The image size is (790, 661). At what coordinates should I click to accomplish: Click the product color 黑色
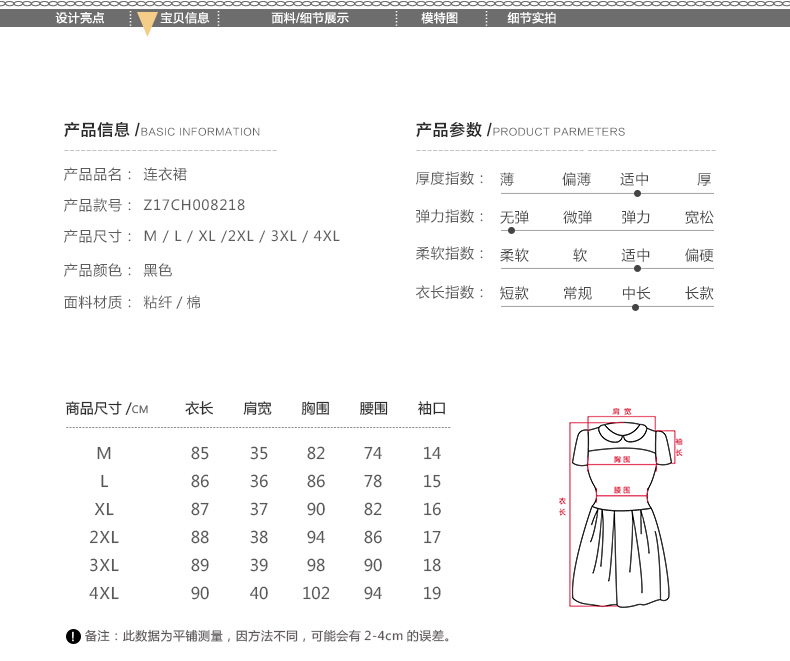click(158, 270)
